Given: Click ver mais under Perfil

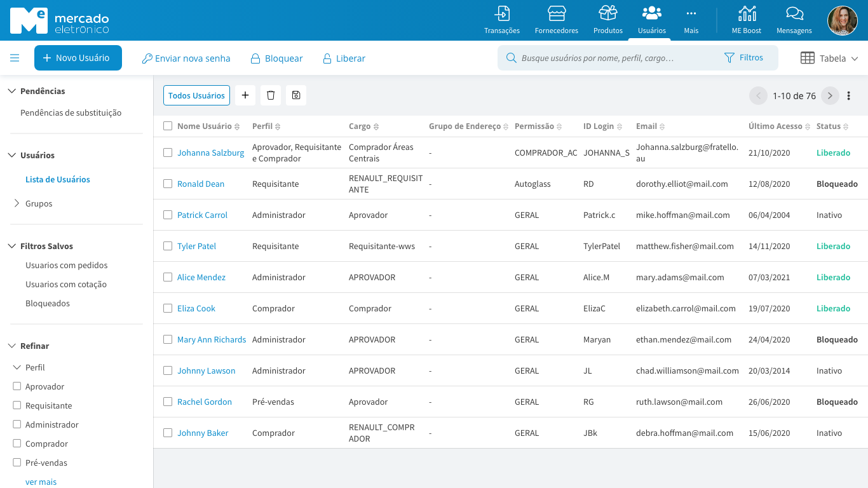Looking at the screenshot, I should 41,482.
